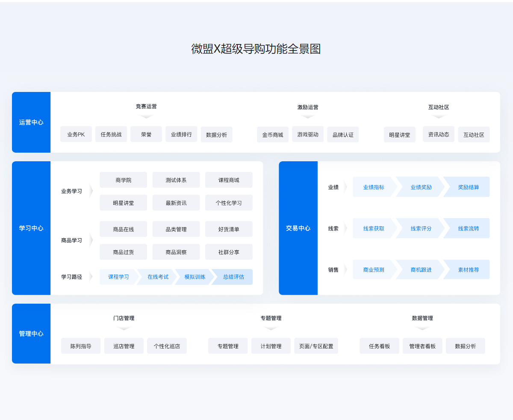Click the 业绩指标 step

click(374, 187)
